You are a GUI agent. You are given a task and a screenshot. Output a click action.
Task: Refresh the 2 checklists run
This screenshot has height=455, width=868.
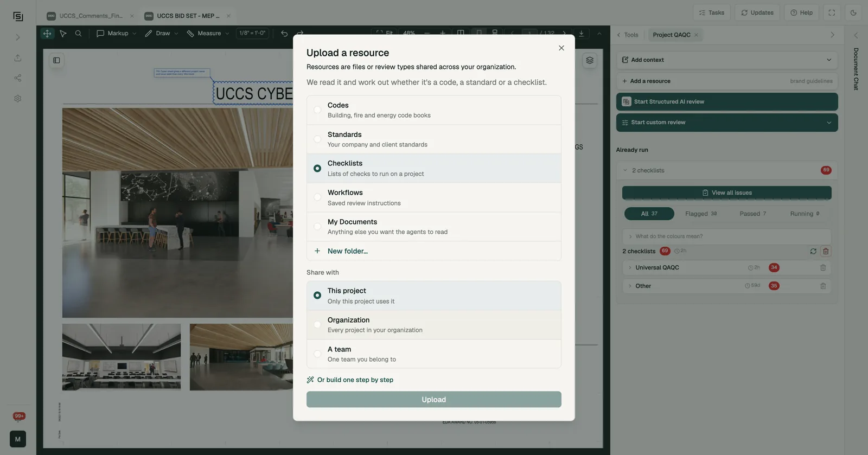[813, 251]
